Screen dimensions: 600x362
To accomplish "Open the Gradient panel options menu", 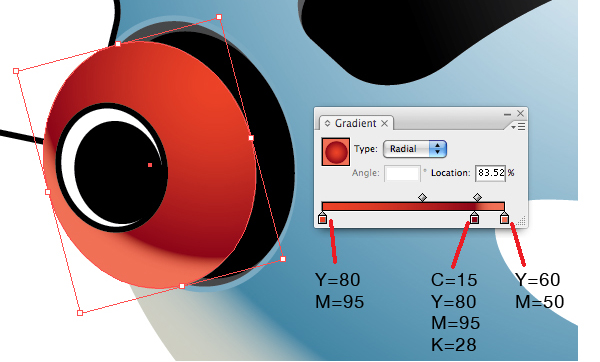I will coord(518,127).
